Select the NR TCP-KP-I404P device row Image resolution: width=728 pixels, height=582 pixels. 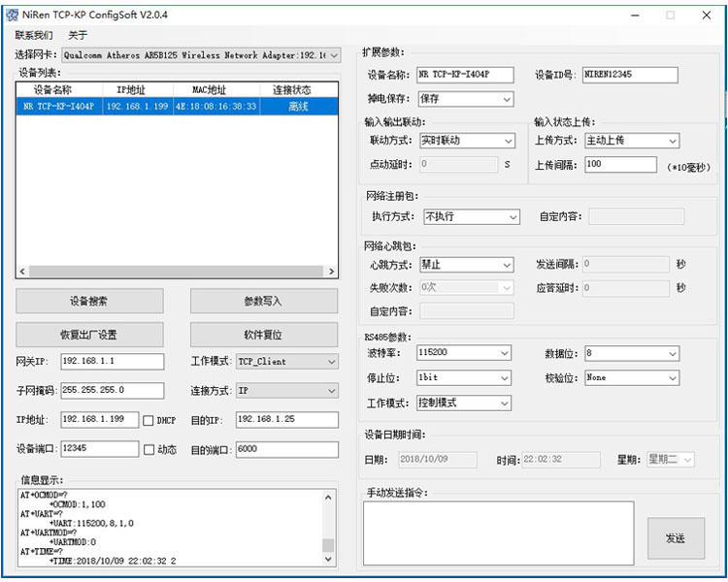[x=177, y=107]
